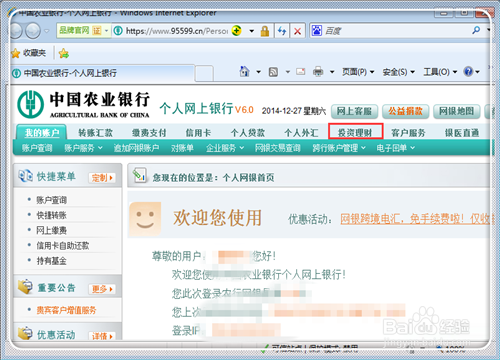The image size is (500, 360).
Task: Select the 我的账户 tab
Action: coord(42,132)
